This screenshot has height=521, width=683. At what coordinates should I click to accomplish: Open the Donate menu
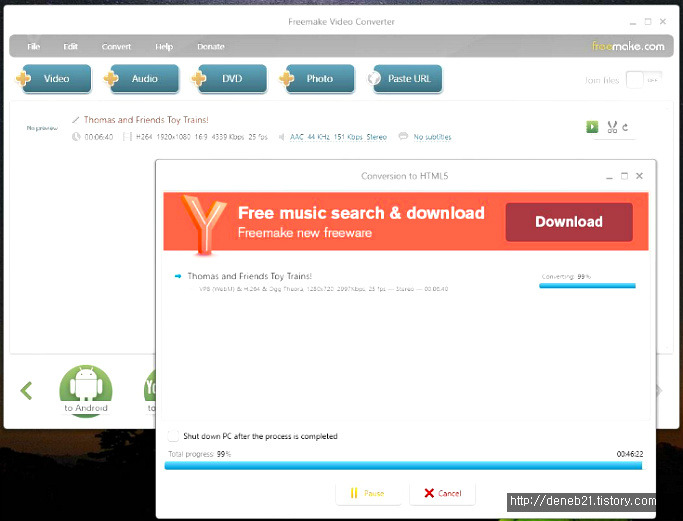210,46
